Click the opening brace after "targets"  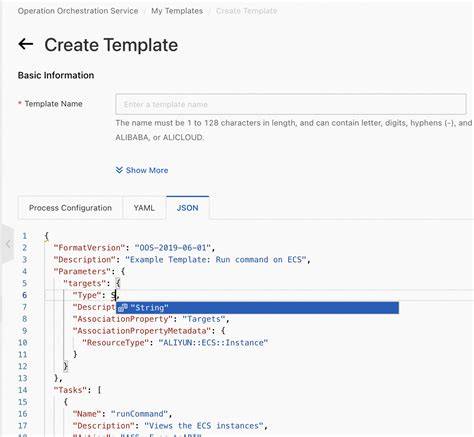[118, 284]
